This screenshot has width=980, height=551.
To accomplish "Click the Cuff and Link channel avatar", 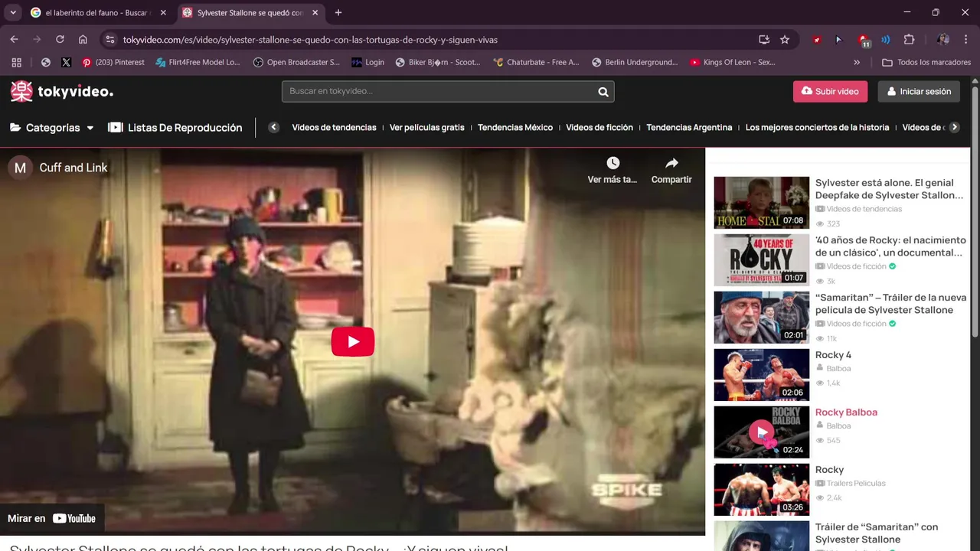I will (20, 168).
